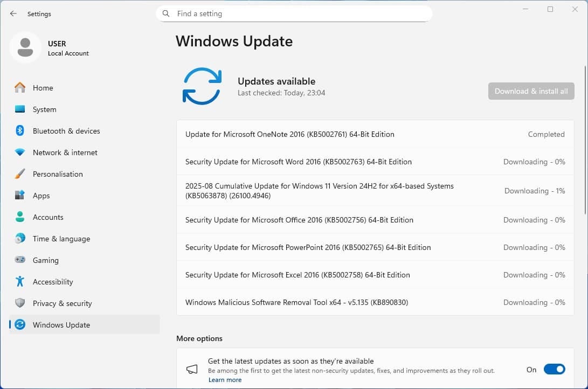Click the back arrow in Settings
The width and height of the screenshot is (588, 389).
click(x=13, y=13)
